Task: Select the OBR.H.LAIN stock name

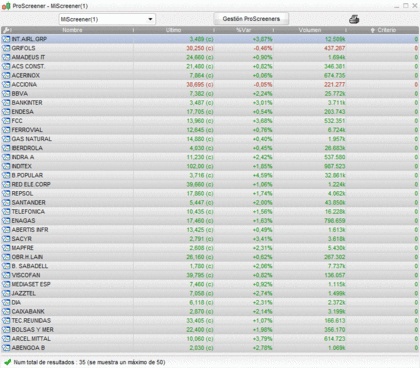Action: click(27, 257)
